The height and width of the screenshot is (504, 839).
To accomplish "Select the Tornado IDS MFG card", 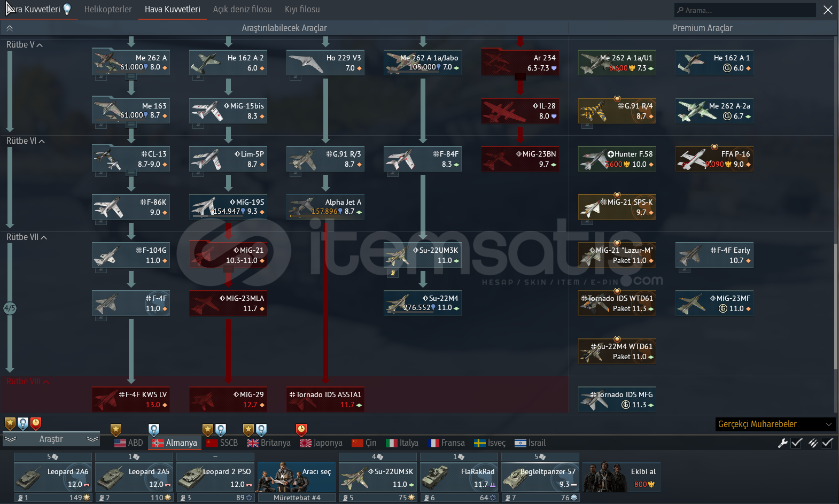I will 617,399.
